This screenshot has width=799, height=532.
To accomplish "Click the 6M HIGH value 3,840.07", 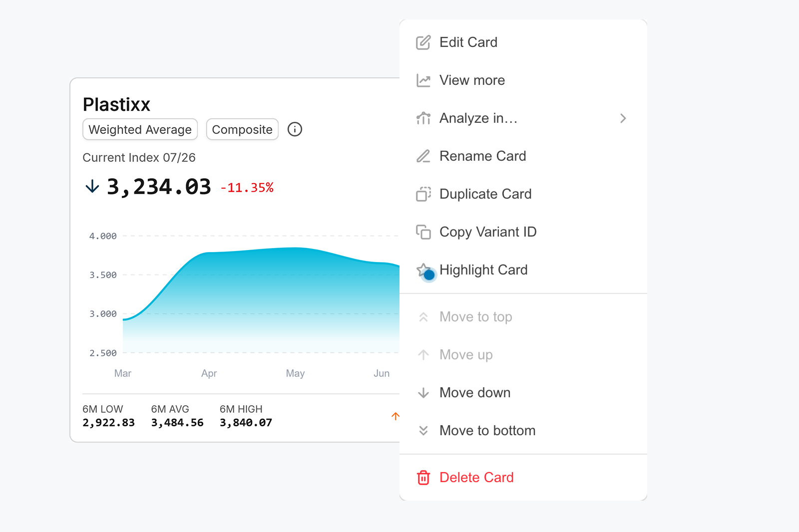I will tap(246, 423).
